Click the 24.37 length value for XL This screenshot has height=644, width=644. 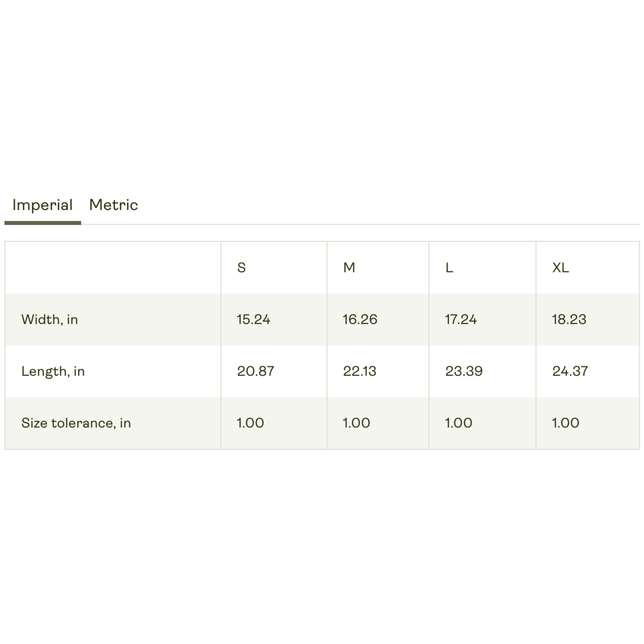tap(570, 371)
